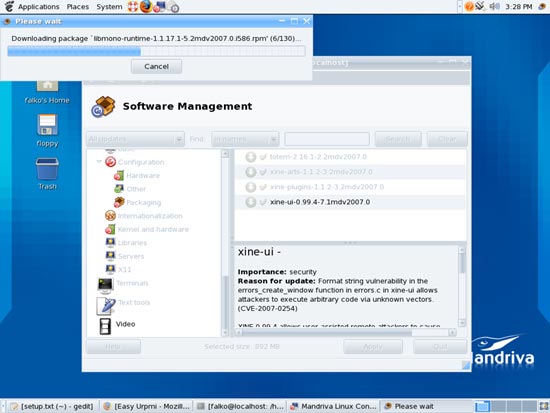Click the description pane vertical scrollbar
This screenshot has height=413, width=550.
coord(462,286)
